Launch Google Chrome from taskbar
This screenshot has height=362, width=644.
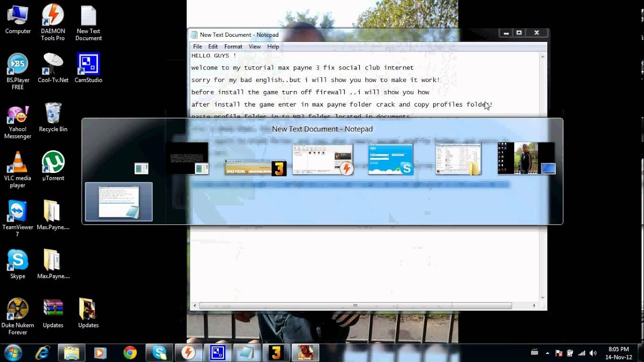click(x=130, y=353)
